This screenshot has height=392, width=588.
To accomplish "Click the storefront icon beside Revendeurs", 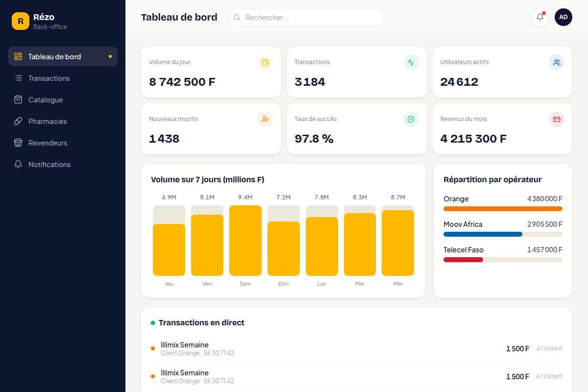I will pos(18,143).
